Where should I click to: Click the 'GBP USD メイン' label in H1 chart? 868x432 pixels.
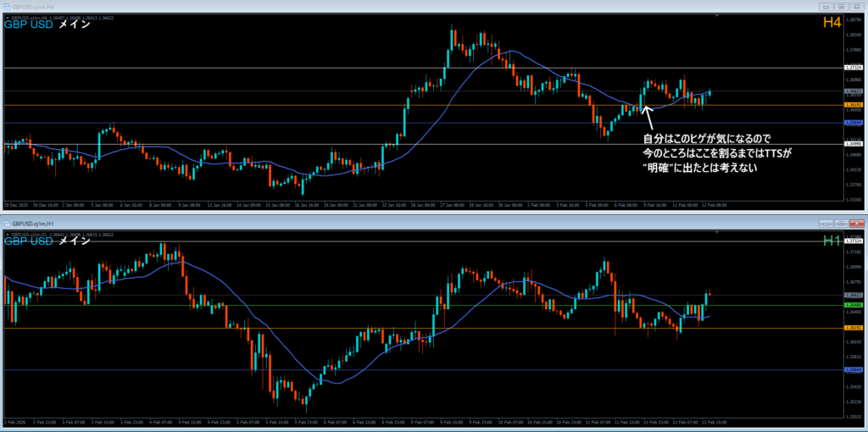tap(47, 241)
